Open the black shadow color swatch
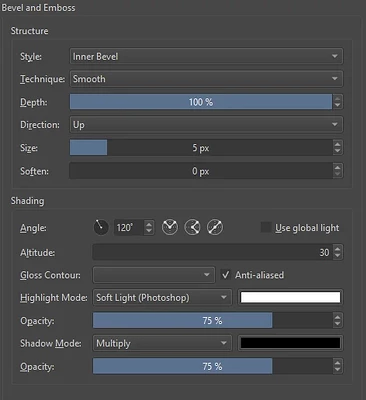 pyautogui.click(x=290, y=343)
